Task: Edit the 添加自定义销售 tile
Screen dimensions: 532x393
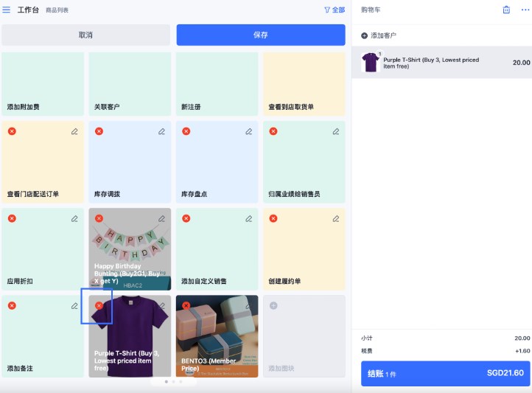Action: pos(248,218)
